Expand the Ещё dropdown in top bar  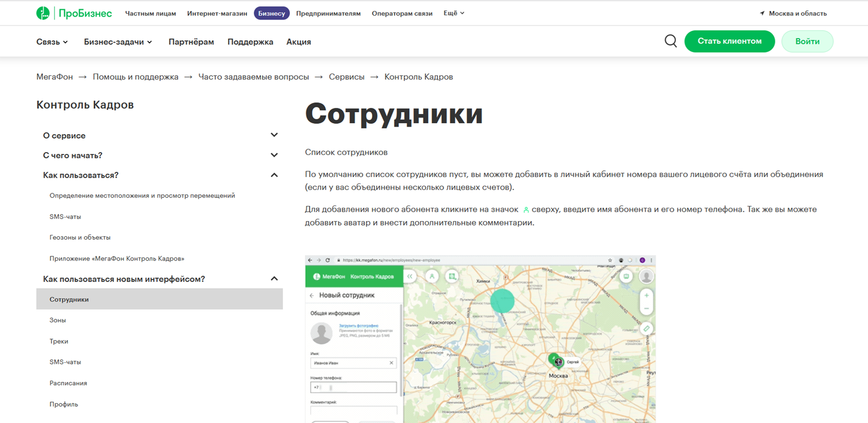point(454,13)
